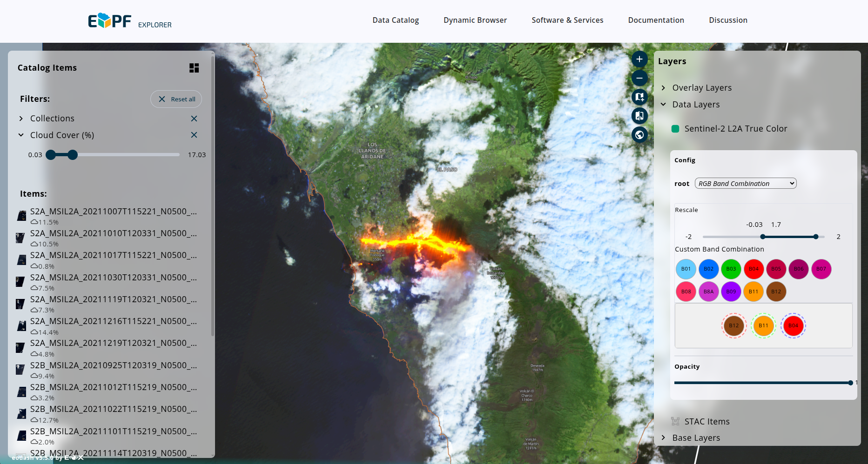
Task: Open the Dynamic Browser menu
Action: point(475,20)
